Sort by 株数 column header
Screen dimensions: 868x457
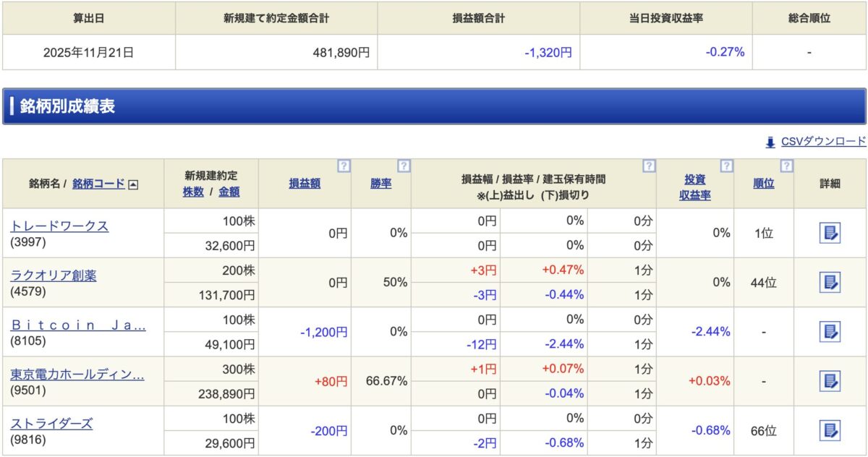[193, 192]
